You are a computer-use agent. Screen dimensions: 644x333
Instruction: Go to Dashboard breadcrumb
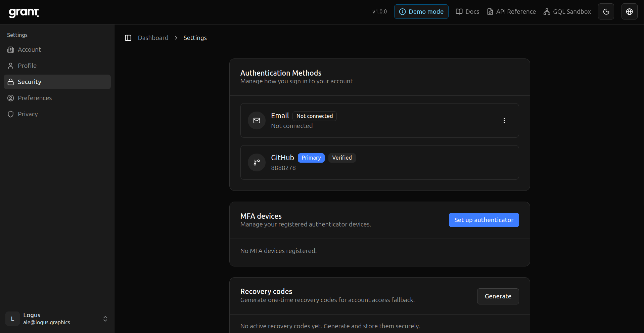pos(153,38)
